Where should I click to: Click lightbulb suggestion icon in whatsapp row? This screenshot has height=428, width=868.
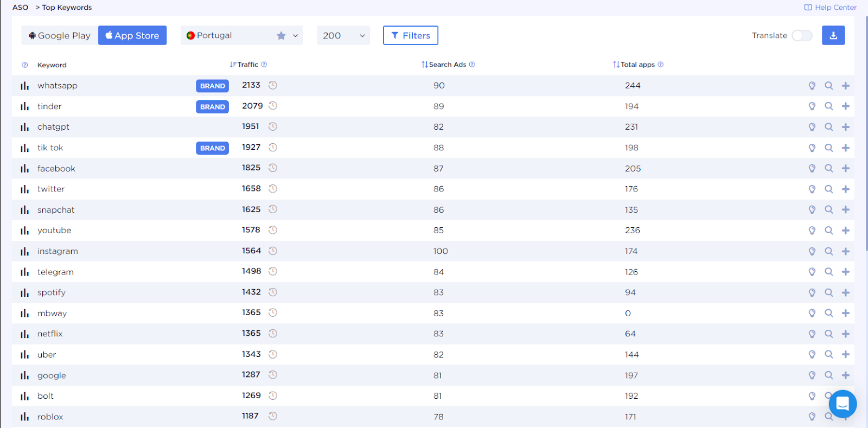click(x=812, y=86)
